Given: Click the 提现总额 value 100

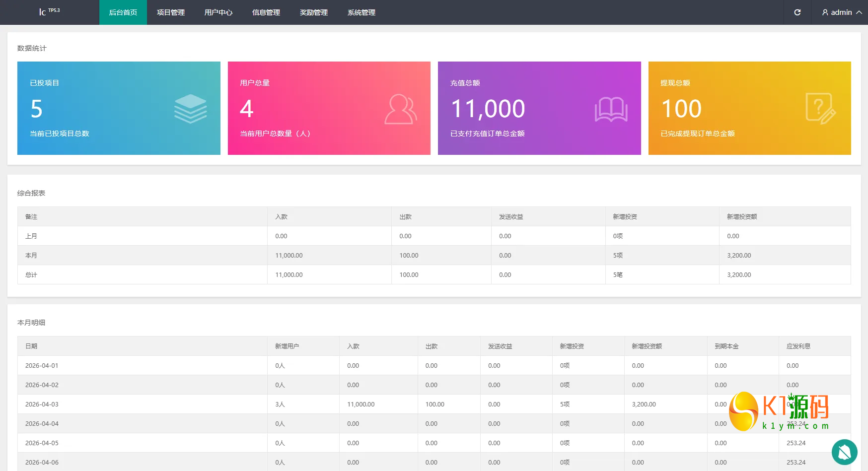Looking at the screenshot, I should coord(682,109).
